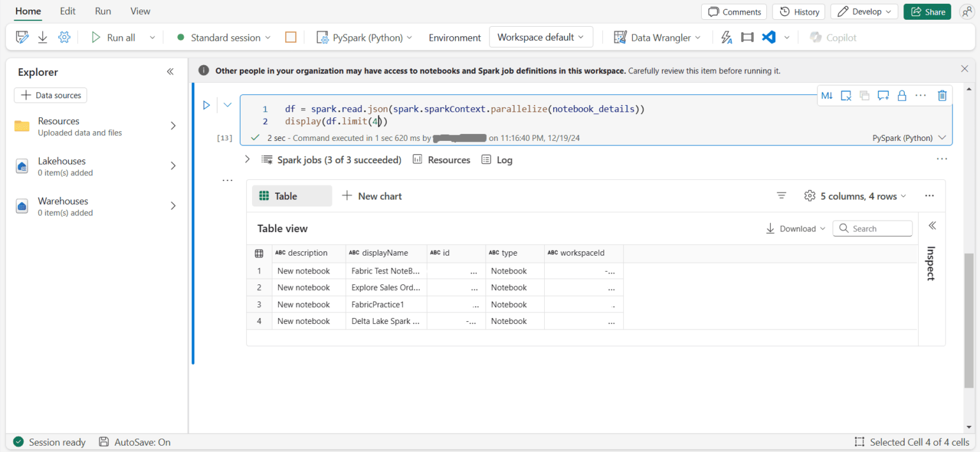Click New chart button
This screenshot has height=452, width=980.
pos(372,196)
